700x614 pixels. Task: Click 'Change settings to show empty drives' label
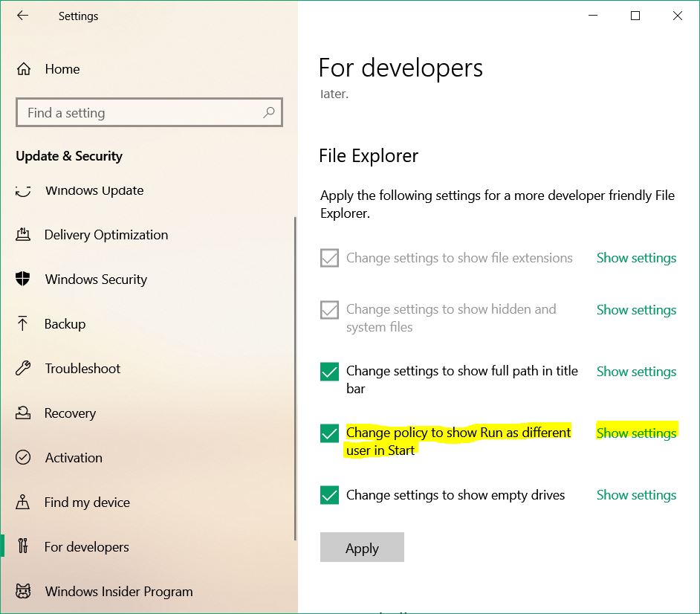click(456, 495)
